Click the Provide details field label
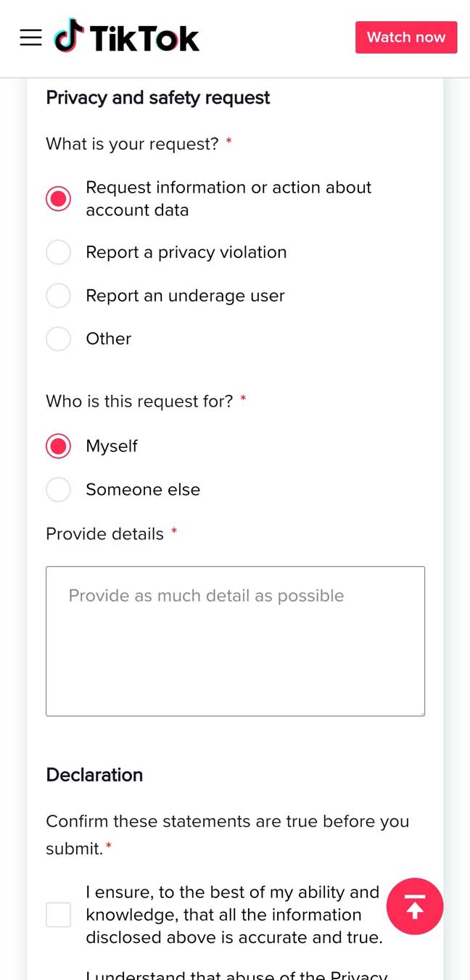Image resolution: width=470 pixels, height=980 pixels. point(105,534)
